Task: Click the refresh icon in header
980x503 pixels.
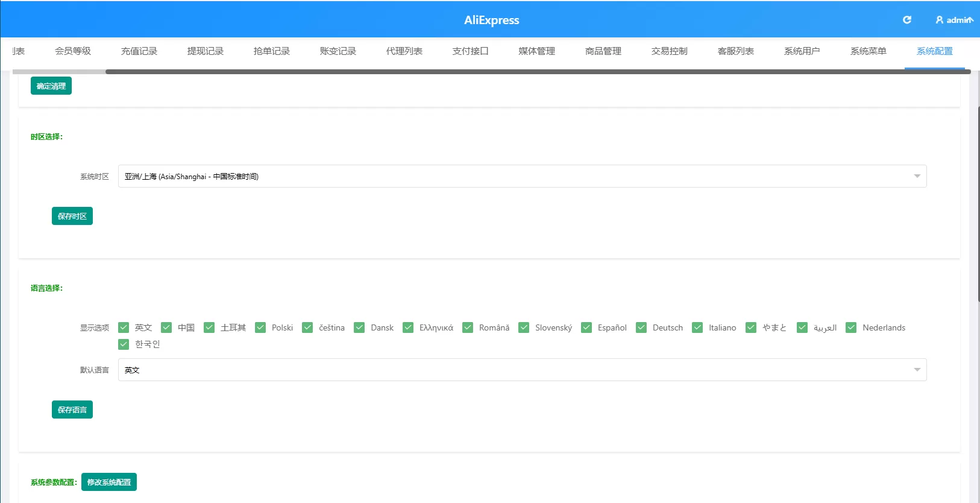Action: point(906,20)
